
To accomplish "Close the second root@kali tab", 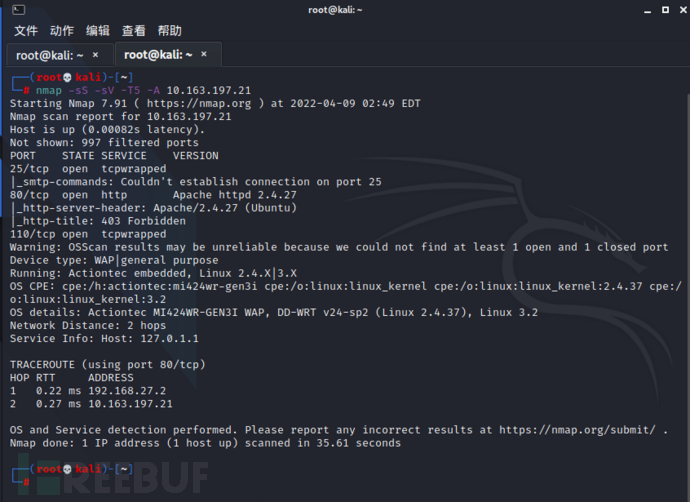I will pyautogui.click(x=204, y=54).
